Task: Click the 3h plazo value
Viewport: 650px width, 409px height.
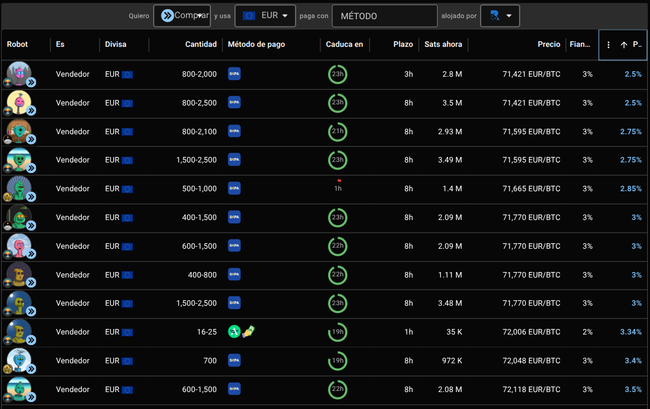Action: (x=409, y=74)
